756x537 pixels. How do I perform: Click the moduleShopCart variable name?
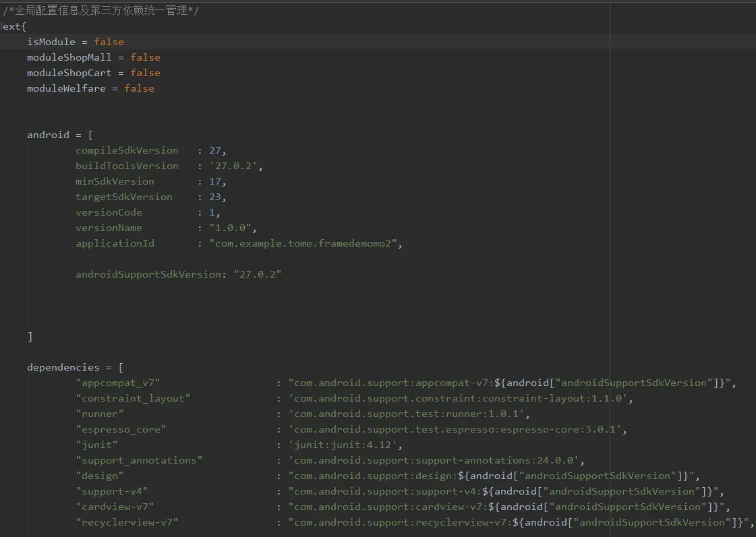click(x=69, y=73)
